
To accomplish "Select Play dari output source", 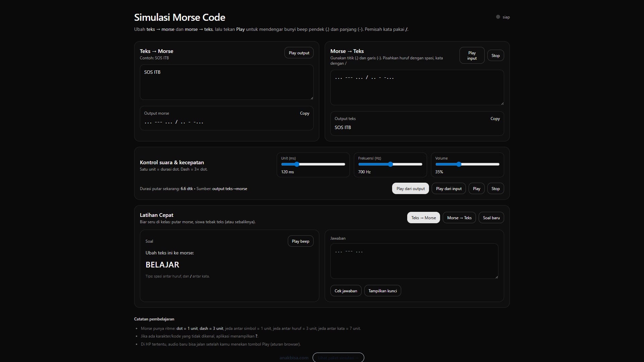I will coord(411,189).
